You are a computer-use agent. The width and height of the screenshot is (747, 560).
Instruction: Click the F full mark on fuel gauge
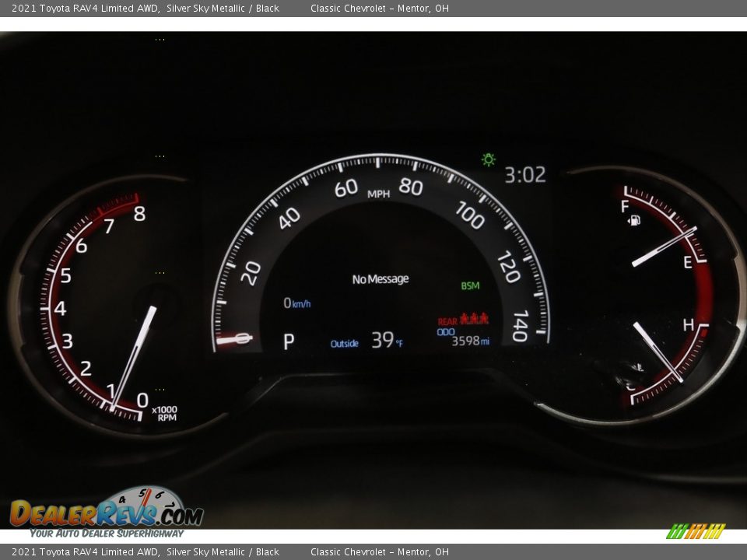[x=625, y=206]
